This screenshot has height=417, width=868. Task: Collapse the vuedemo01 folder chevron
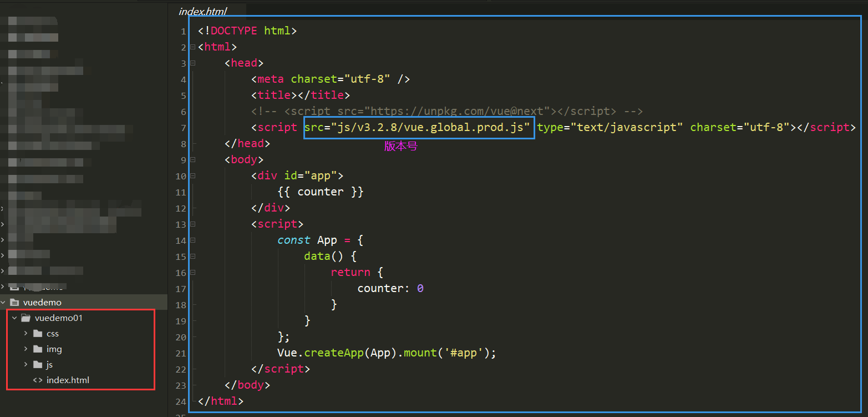(14, 318)
